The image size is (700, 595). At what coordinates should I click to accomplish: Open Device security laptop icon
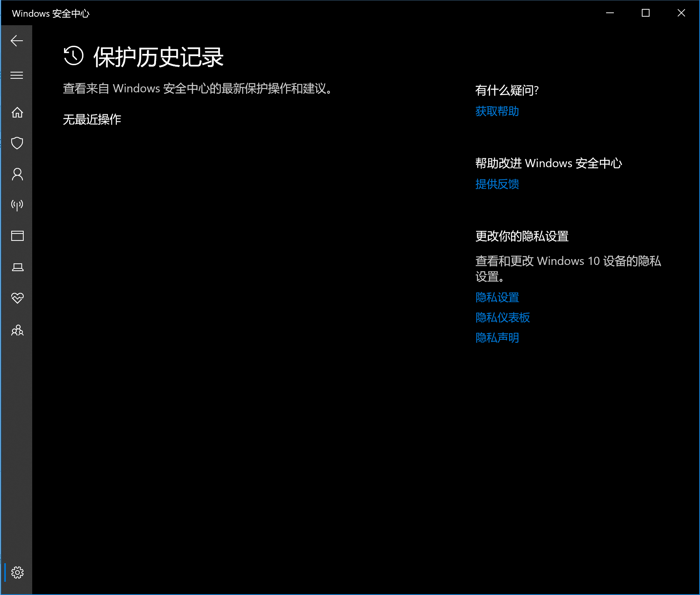(17, 267)
